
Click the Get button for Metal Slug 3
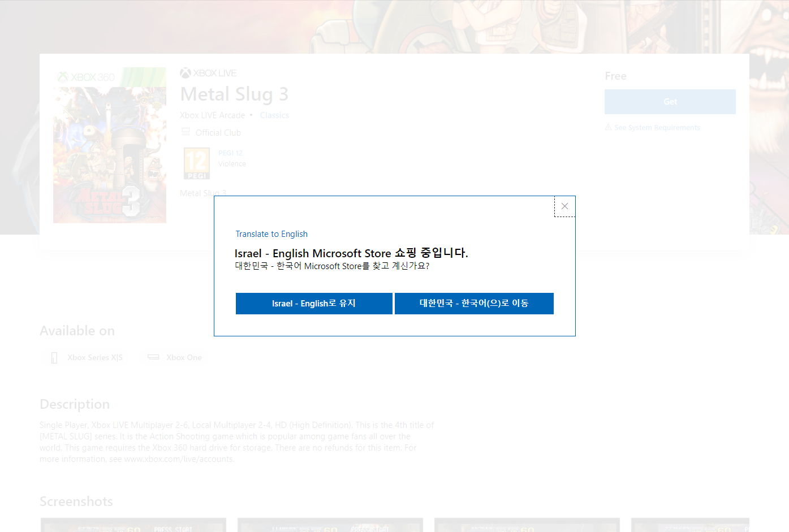click(670, 102)
